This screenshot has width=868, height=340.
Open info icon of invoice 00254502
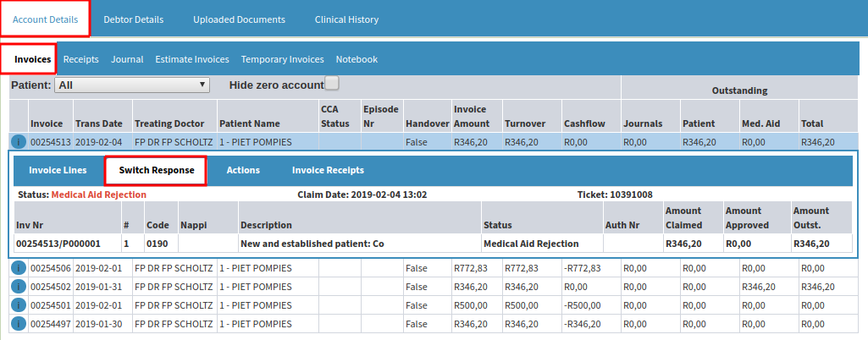pyautogui.click(x=19, y=287)
